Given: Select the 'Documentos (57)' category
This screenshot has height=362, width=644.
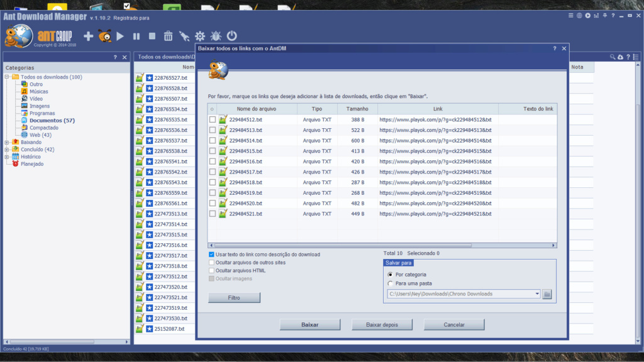Looking at the screenshot, I should pos(52,121).
